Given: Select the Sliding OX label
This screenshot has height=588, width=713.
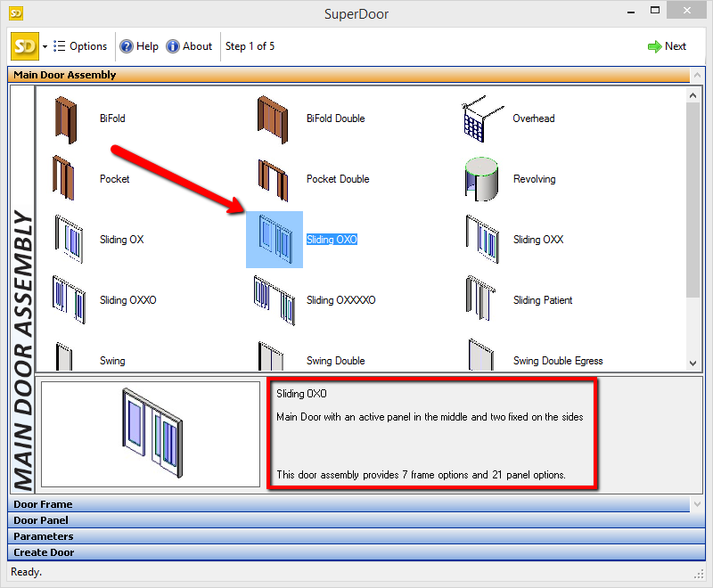Looking at the screenshot, I should 122,240.
